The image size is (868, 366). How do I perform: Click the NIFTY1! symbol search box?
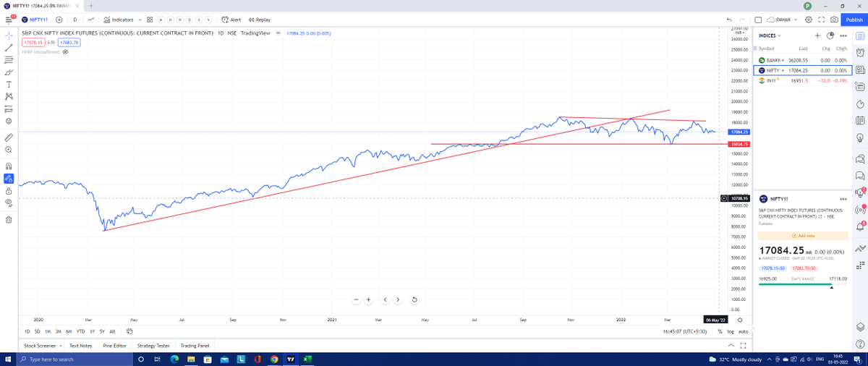[x=33, y=20]
